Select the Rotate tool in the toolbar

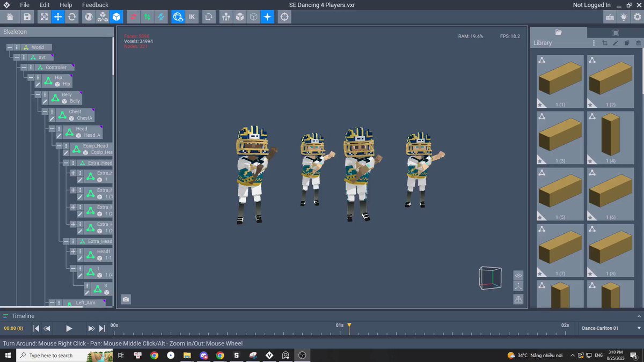(x=72, y=17)
